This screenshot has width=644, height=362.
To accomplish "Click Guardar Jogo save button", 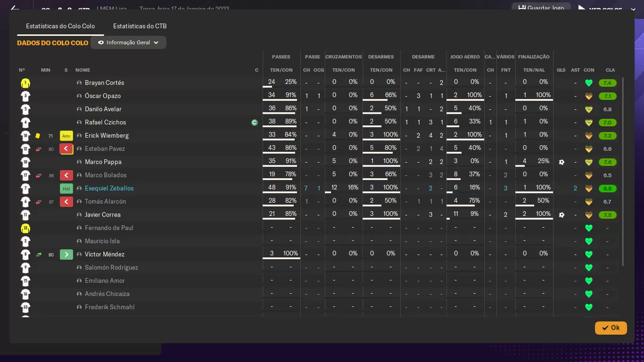I will (x=541, y=8).
